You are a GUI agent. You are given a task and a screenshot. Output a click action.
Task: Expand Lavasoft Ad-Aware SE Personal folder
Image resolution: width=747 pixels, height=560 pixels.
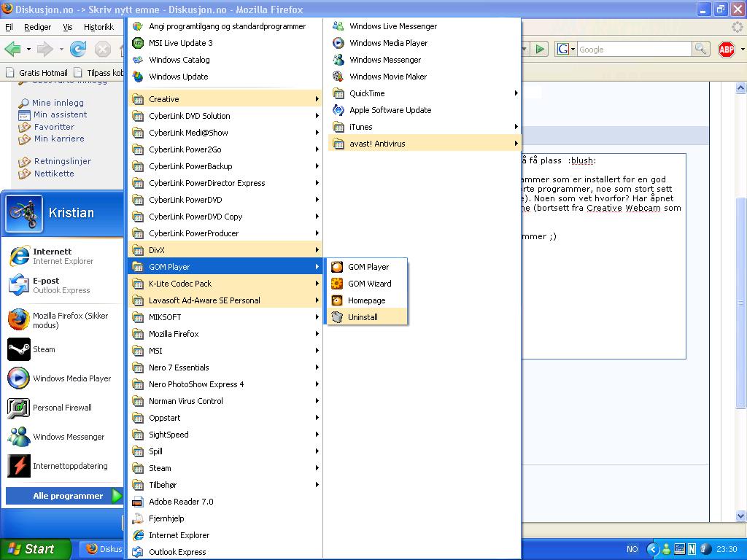225,300
